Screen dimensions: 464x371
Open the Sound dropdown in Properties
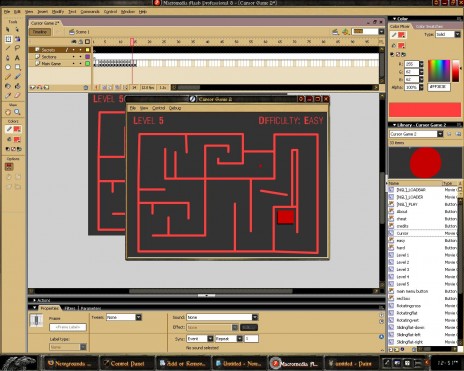click(x=255, y=317)
